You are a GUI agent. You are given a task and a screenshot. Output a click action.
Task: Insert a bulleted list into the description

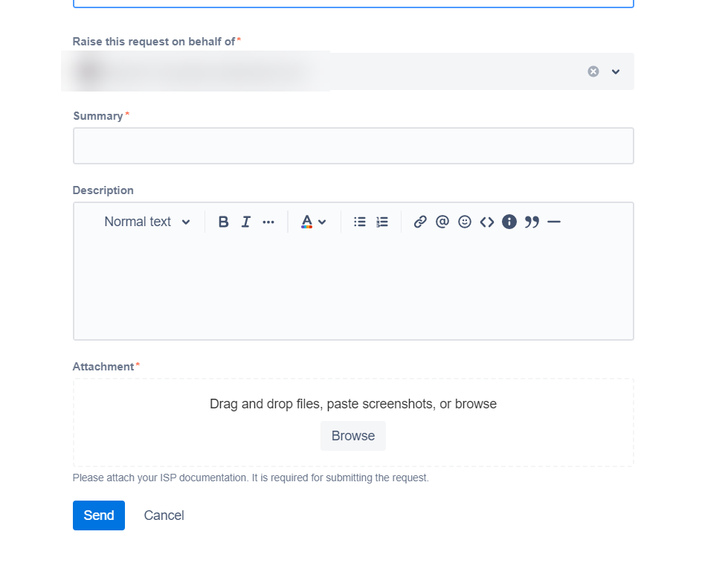359,221
